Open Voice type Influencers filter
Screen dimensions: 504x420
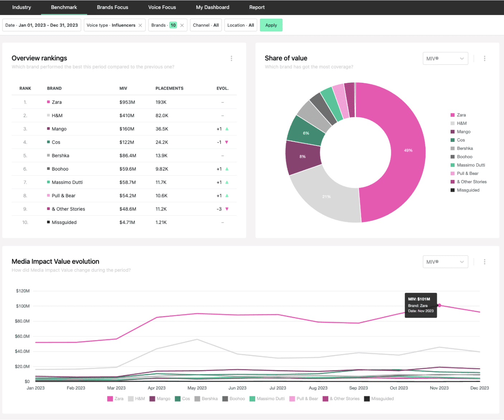tap(111, 25)
